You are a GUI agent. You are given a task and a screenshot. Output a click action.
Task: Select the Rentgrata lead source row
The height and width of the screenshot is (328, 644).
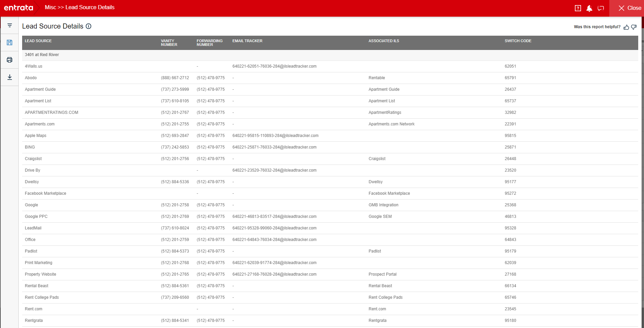[330, 321]
